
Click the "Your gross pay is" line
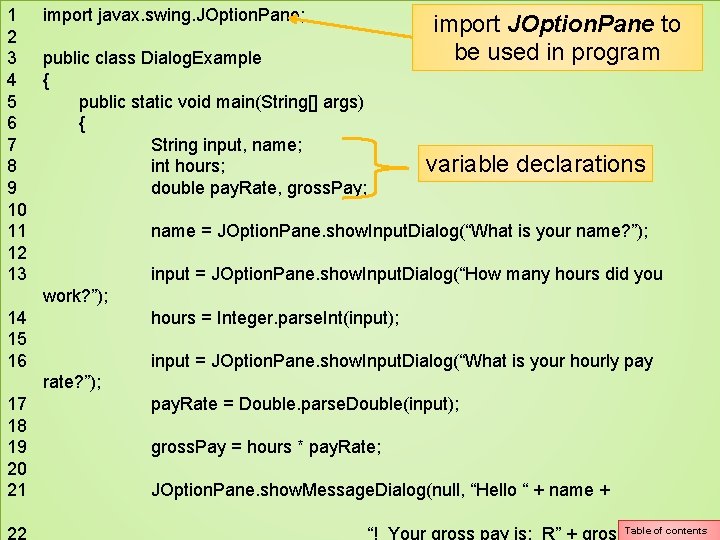(x=492, y=533)
